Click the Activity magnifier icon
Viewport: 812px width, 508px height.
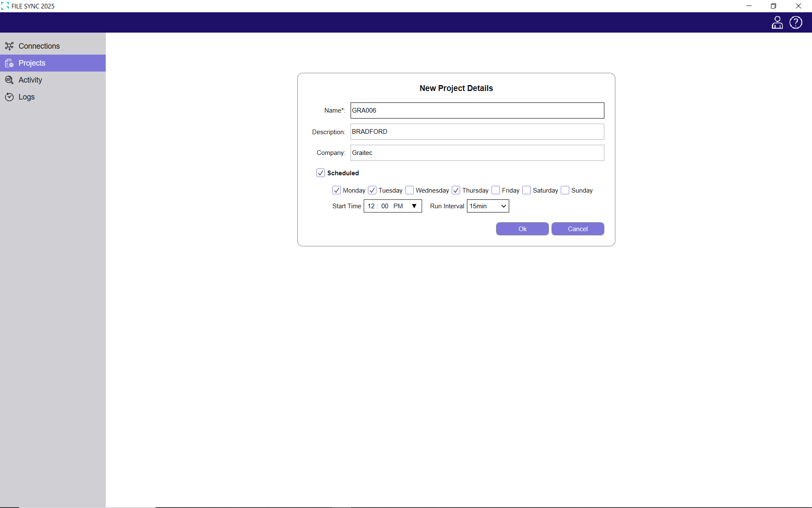[x=9, y=80]
